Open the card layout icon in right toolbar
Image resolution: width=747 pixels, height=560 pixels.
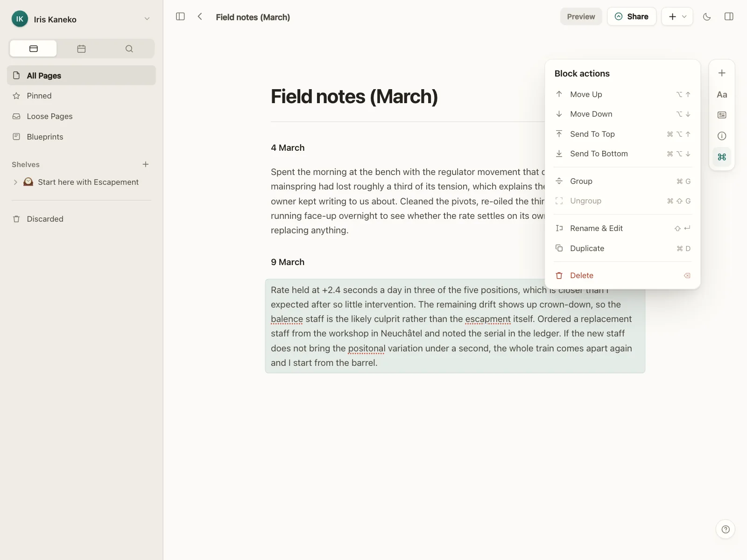722,115
